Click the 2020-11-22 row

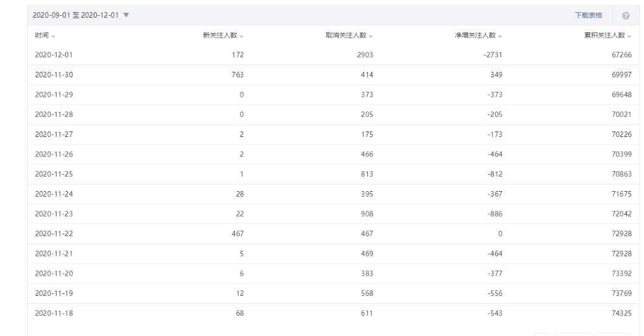pos(333,234)
